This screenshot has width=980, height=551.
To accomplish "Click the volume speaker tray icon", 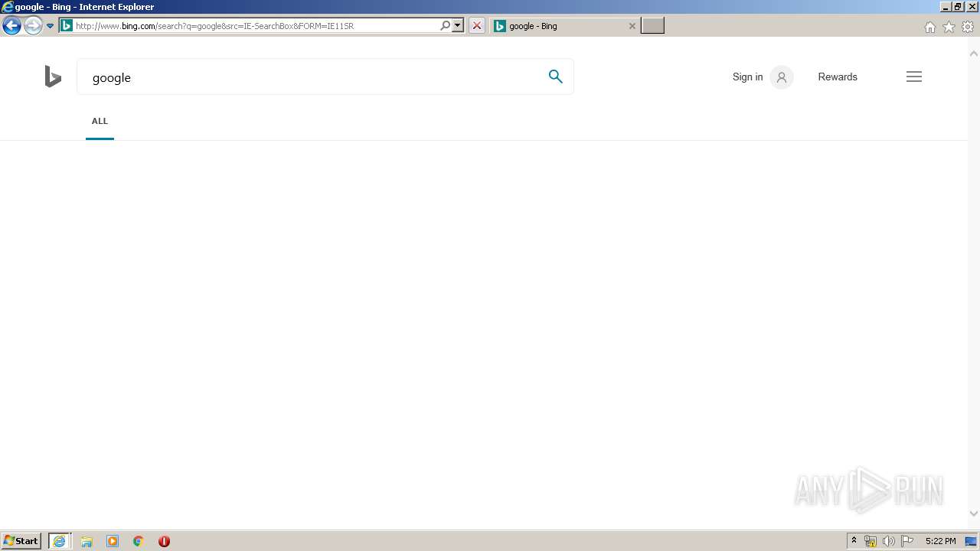I will pyautogui.click(x=889, y=541).
